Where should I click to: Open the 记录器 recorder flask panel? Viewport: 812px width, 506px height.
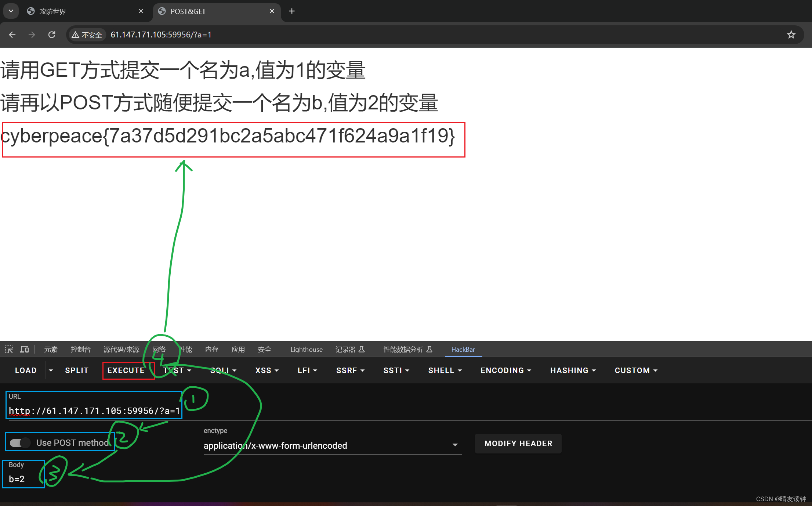pos(350,349)
